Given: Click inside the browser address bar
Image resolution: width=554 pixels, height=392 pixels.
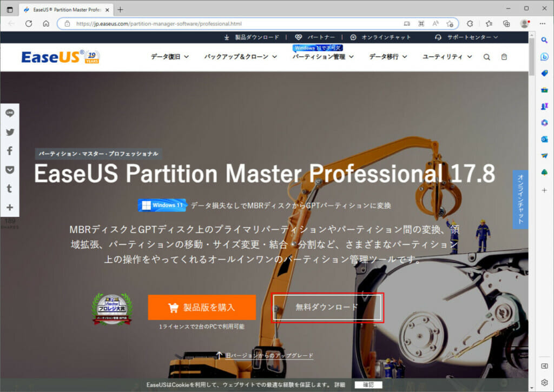Looking at the screenshot, I should [216, 23].
